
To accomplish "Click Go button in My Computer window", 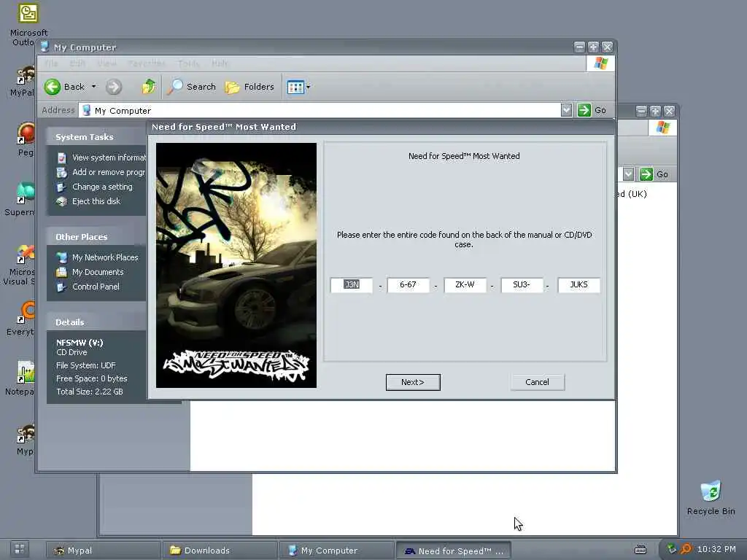I will pos(592,110).
